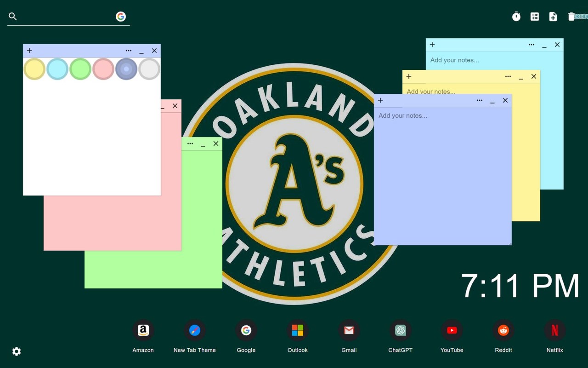Click plus on the yellow note
The image size is (588, 368).
[x=409, y=76]
